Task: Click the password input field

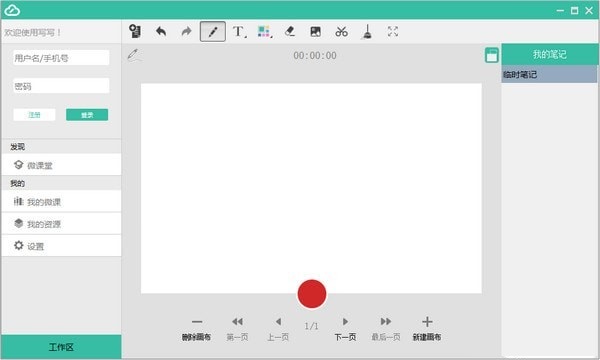Action: [x=61, y=86]
